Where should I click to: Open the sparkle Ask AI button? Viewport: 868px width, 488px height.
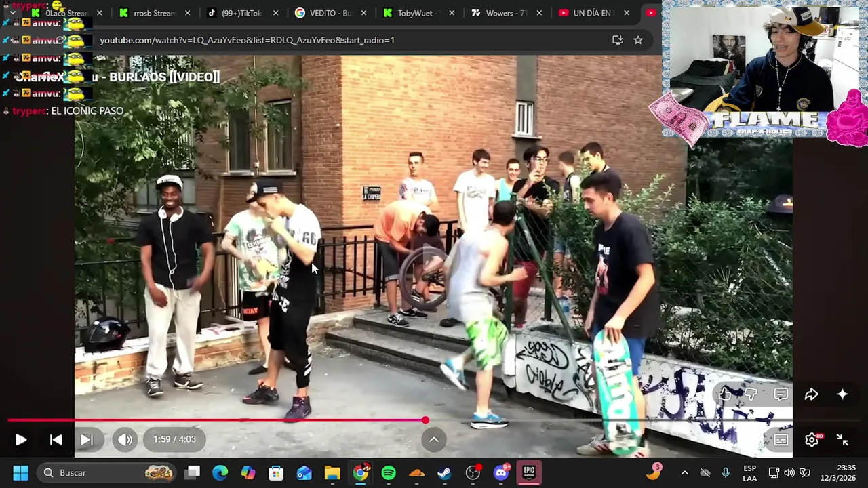[x=842, y=394]
